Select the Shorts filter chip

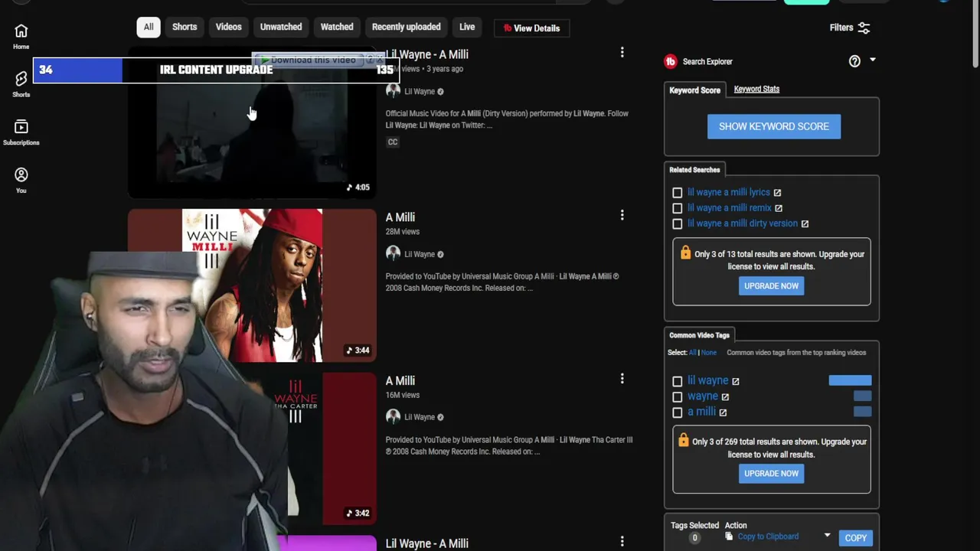[185, 27]
